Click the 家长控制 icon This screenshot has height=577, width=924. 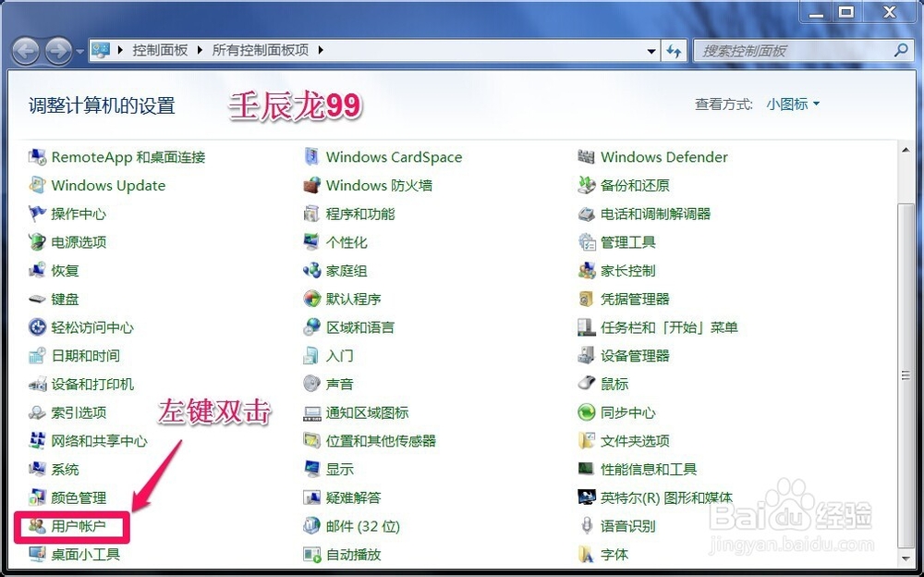[x=587, y=271]
